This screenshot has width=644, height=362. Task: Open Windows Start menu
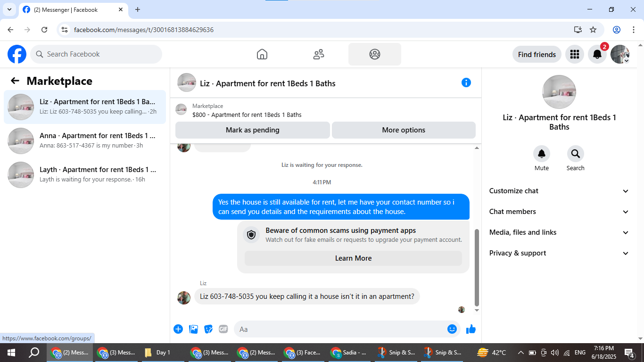pos(11,353)
